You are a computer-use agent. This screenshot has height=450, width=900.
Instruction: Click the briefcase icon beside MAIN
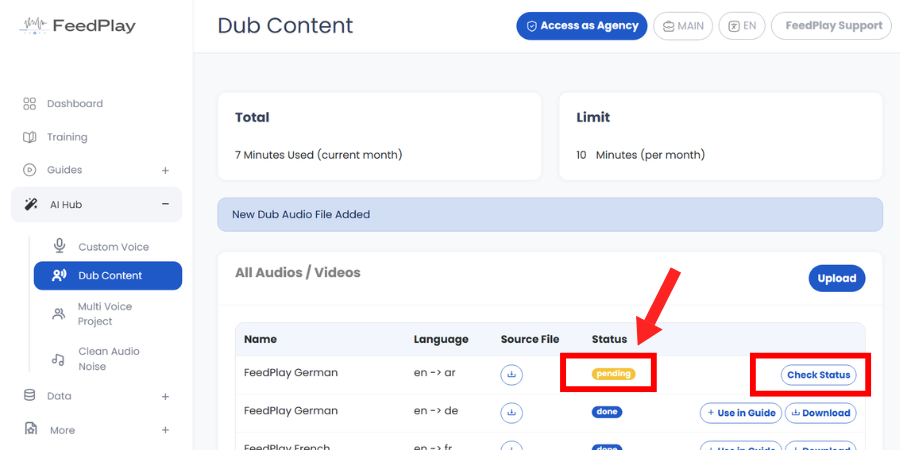tap(669, 26)
